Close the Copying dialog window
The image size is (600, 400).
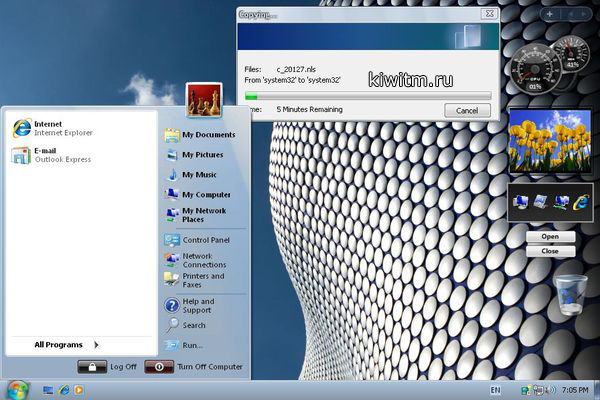coord(489,14)
